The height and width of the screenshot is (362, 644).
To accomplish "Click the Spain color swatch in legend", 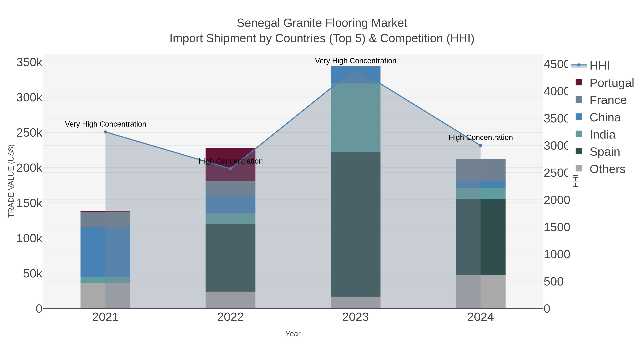I will click(x=579, y=151).
